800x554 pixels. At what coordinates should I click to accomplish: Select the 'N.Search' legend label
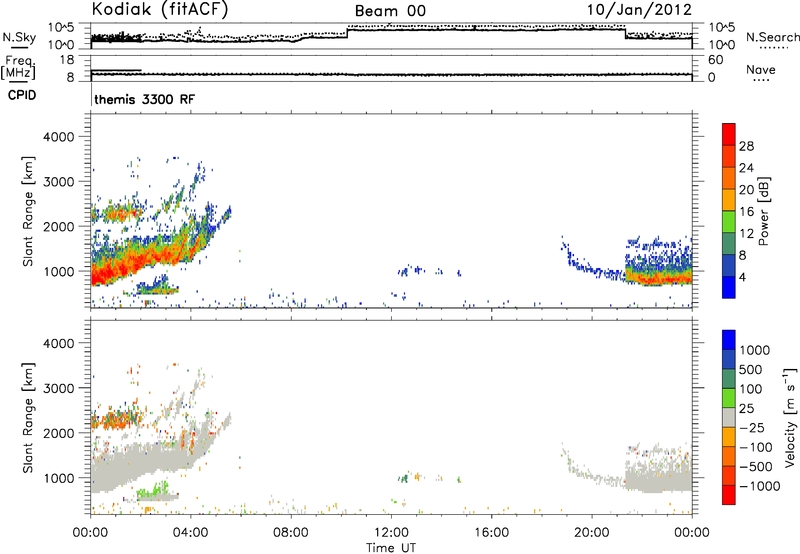pyautogui.click(x=772, y=37)
